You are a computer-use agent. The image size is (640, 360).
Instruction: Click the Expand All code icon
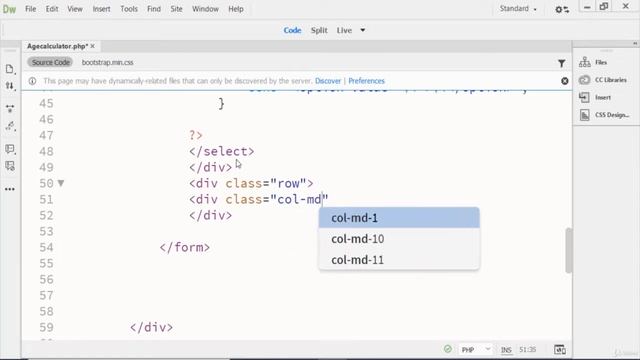tap(10, 109)
